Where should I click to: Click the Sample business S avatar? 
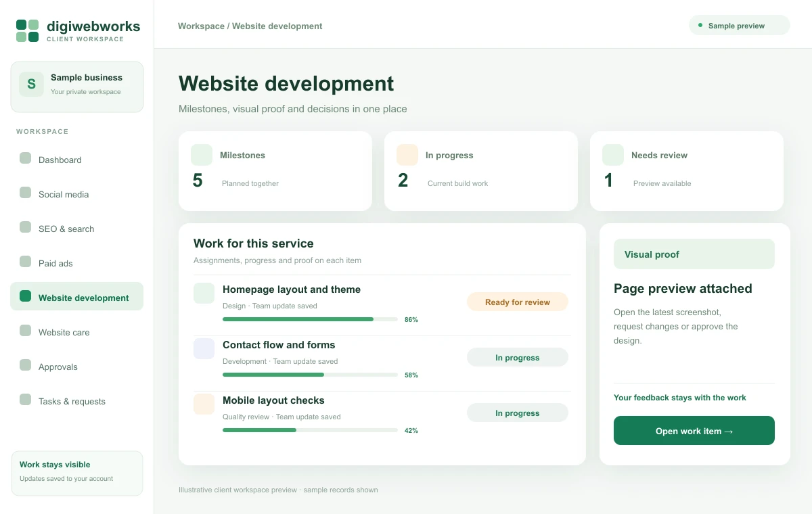31,85
